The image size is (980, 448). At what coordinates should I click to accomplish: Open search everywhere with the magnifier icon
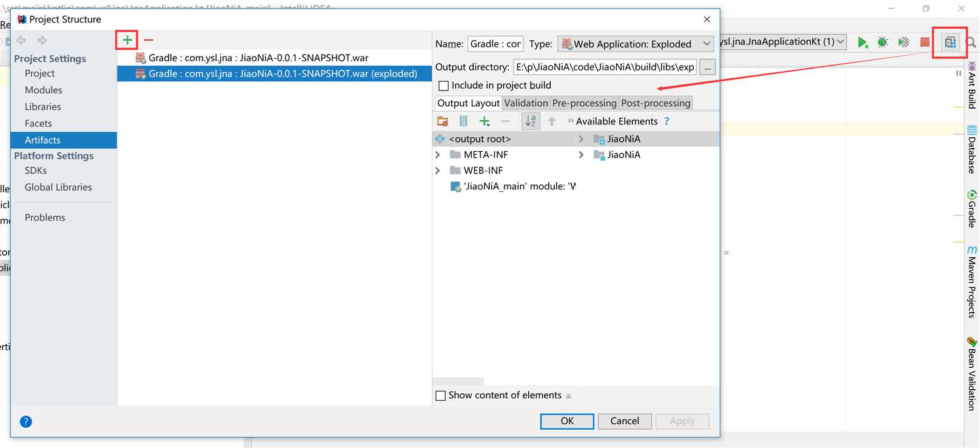pyautogui.click(x=971, y=42)
